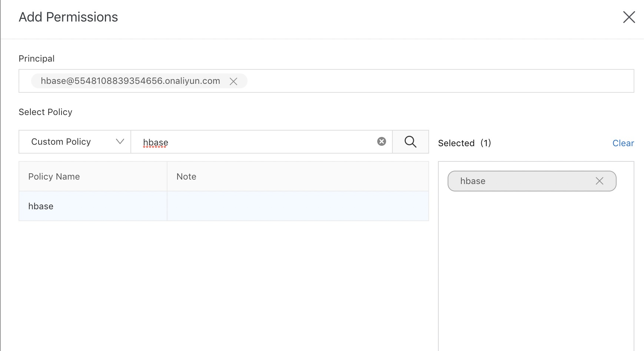Click the hbase@5548108839354656.onaliyun.com principal text

(130, 81)
